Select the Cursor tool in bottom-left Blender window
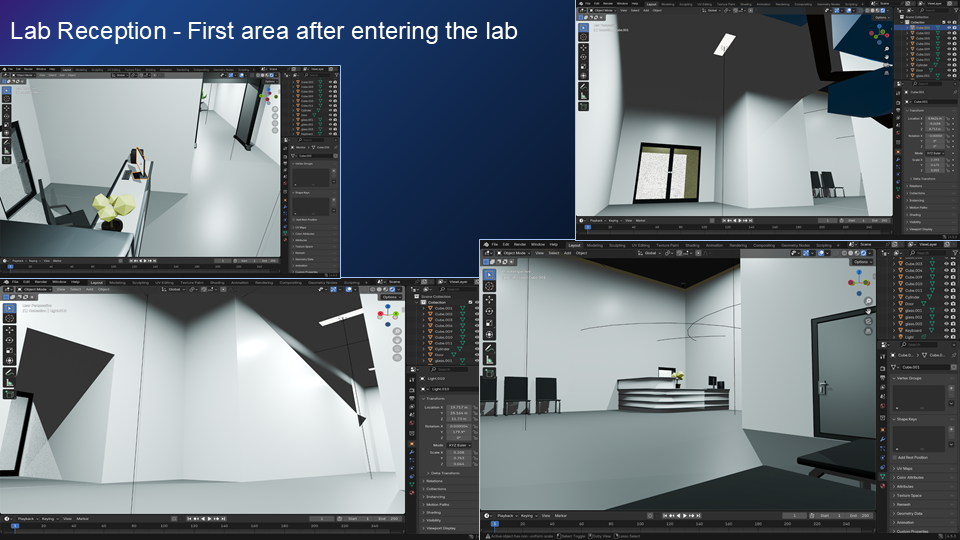This screenshot has height=540, width=960. coord(9,318)
